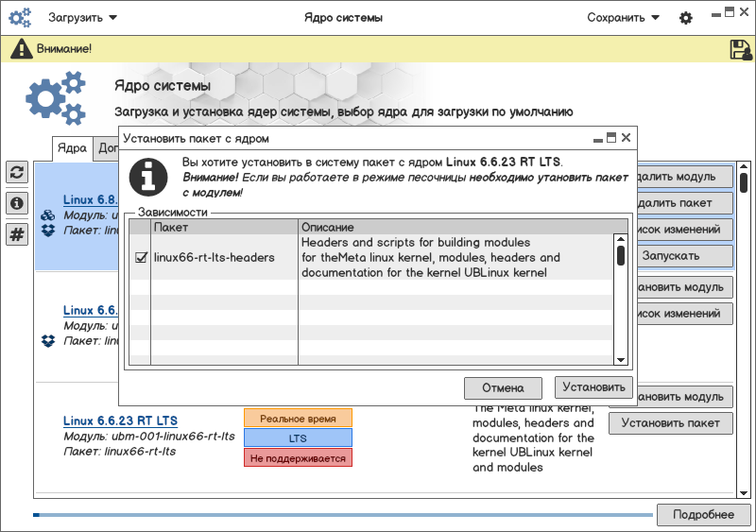The width and height of the screenshot is (756, 532).
Task: Click the Установить пакет button
Action: point(670,424)
